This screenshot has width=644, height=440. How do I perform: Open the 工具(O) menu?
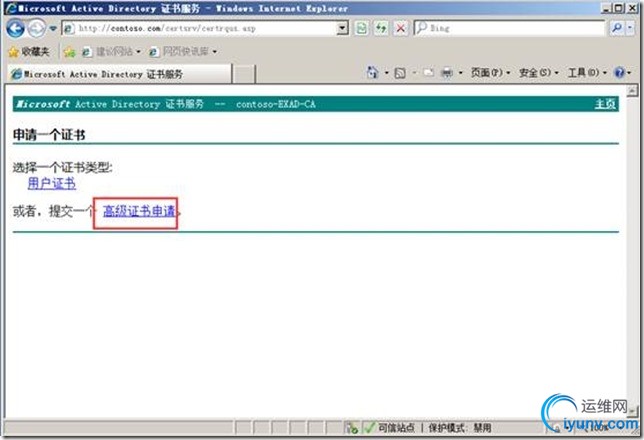pos(587,73)
